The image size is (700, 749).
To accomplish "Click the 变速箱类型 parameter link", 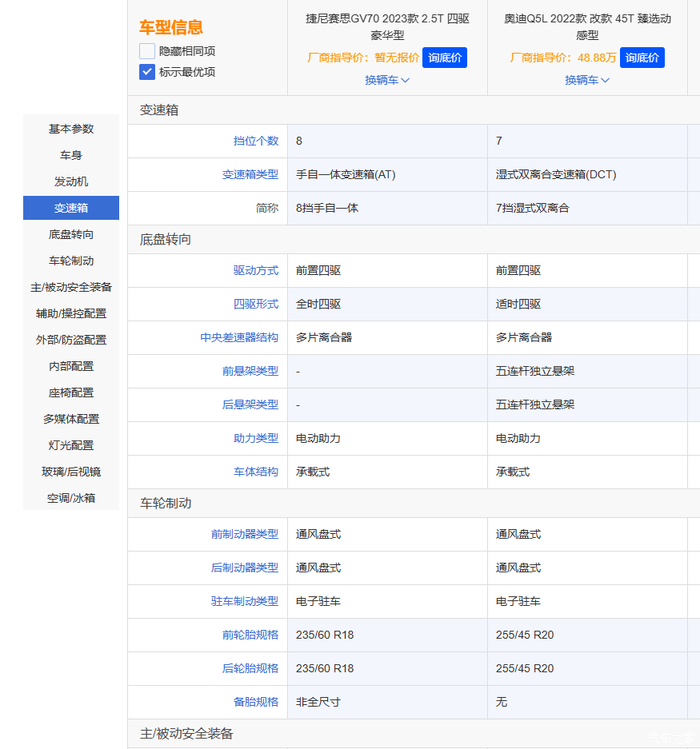I will point(250,175).
